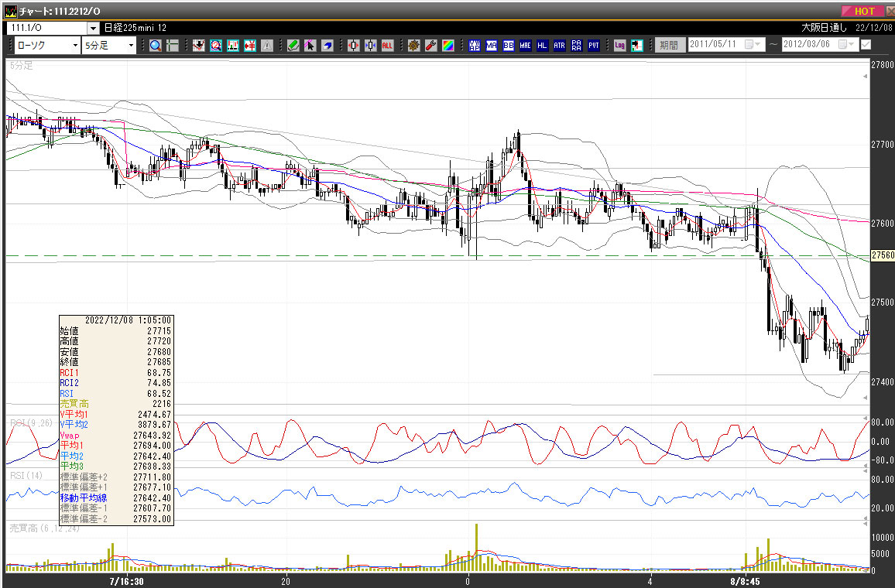Screen dimensions: 895x588
Task: Open the ローソク chart type dropdown
Action: (75, 45)
